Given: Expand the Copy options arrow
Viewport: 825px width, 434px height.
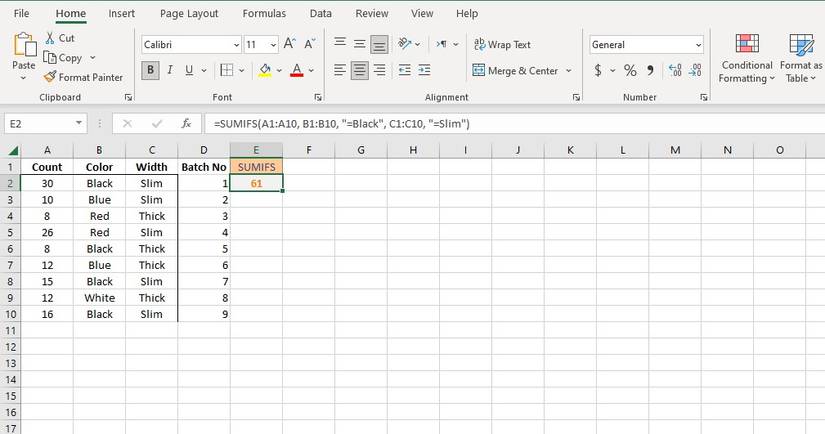Looking at the screenshot, I should click(93, 57).
